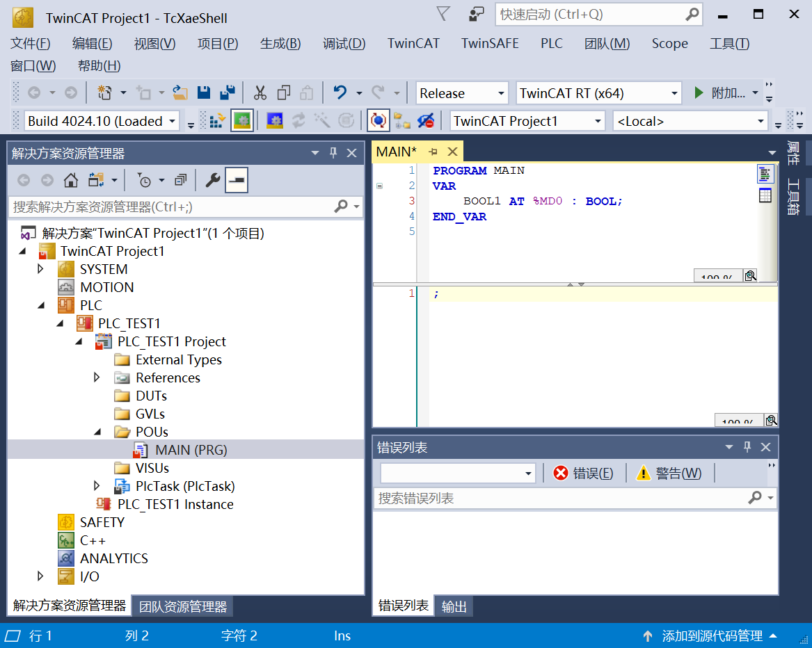Click the Pending Changes Filter clock icon
The height and width of the screenshot is (648, 812).
click(x=145, y=180)
